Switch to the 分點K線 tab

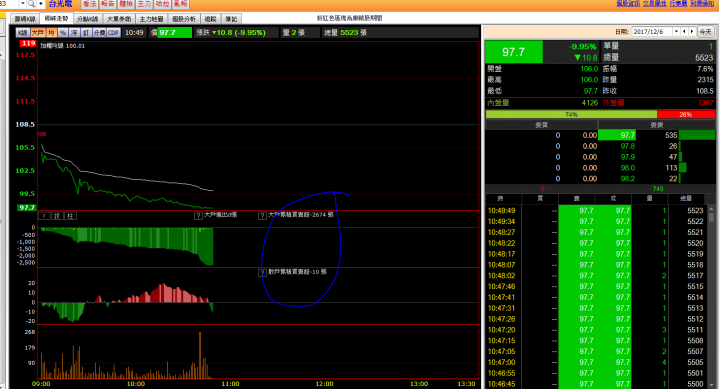pyautogui.click(x=88, y=19)
